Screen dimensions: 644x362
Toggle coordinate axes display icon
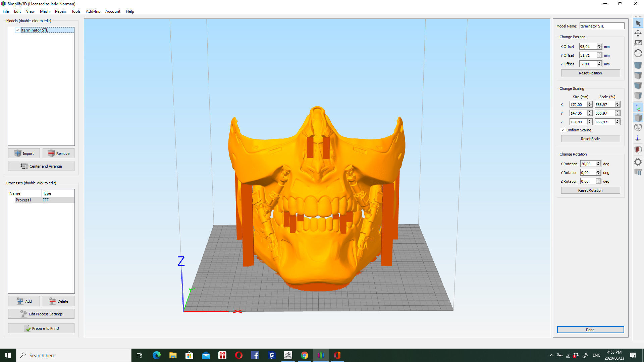(638, 108)
